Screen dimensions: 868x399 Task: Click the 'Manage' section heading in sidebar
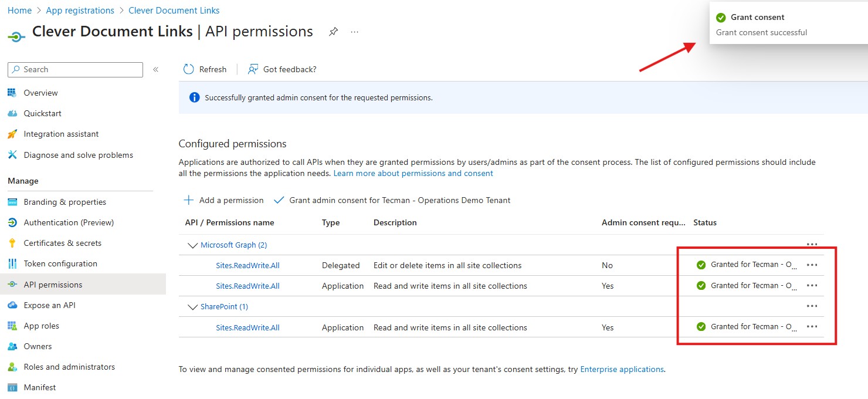pyautogui.click(x=23, y=181)
